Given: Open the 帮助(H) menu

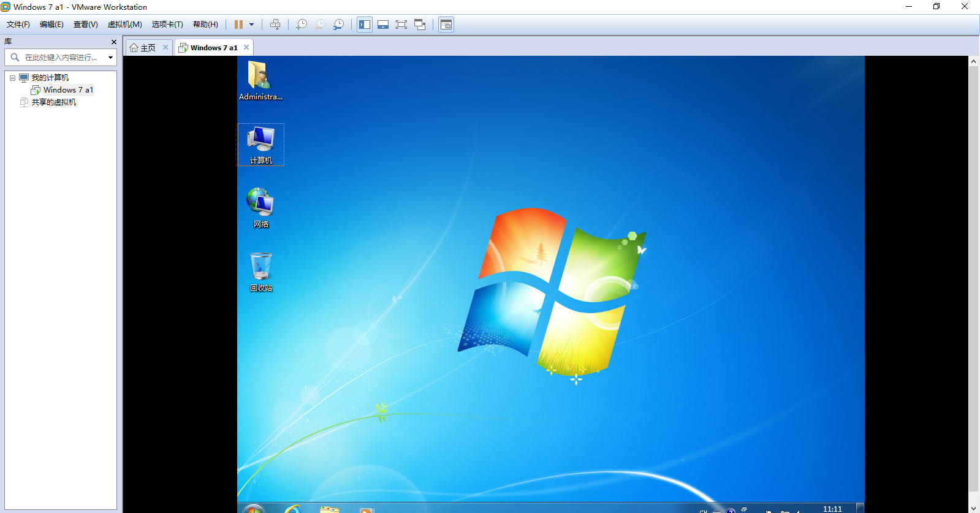Looking at the screenshot, I should [x=205, y=25].
